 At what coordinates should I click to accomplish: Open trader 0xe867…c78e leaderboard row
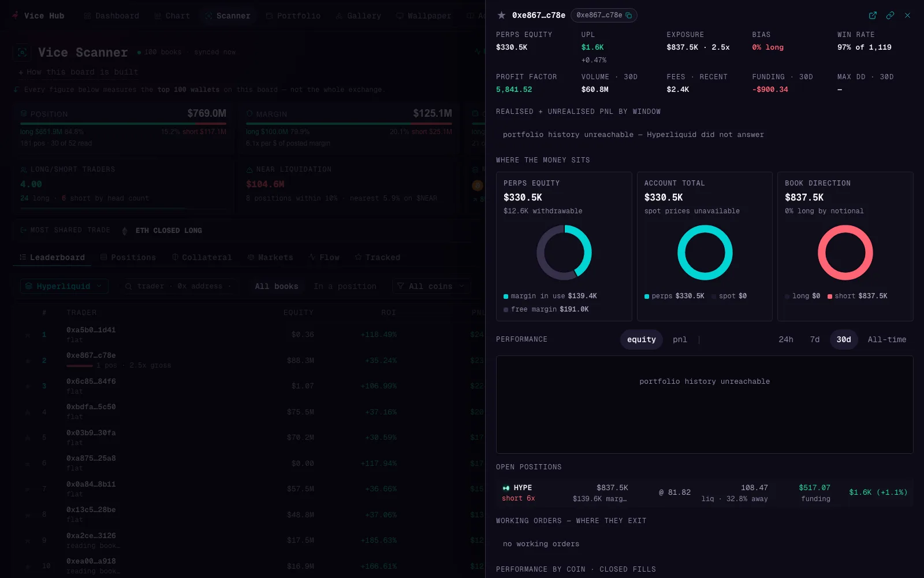click(x=248, y=360)
